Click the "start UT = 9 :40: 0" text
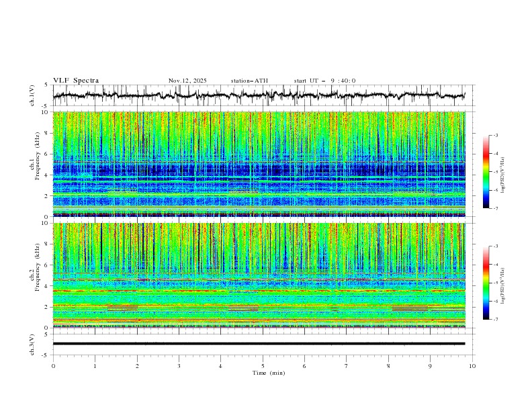 point(324,81)
